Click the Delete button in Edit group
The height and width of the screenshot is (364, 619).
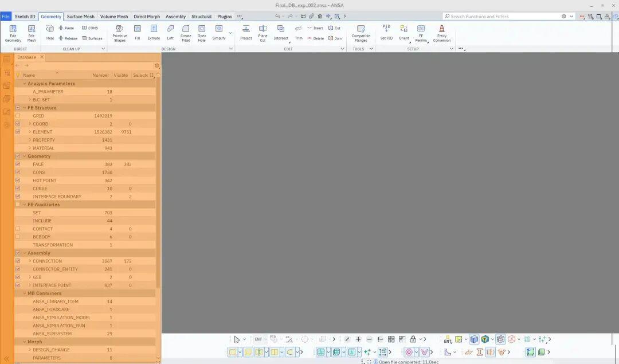pyautogui.click(x=316, y=38)
